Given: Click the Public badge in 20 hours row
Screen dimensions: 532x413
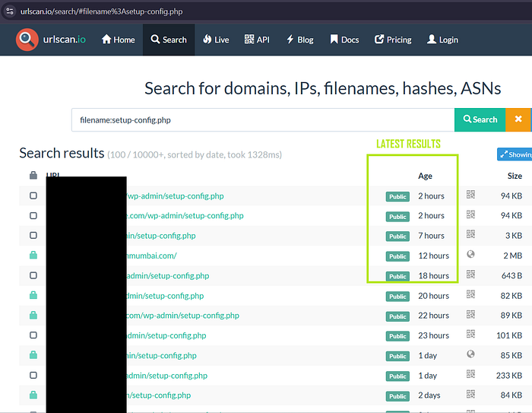Looking at the screenshot, I should tap(397, 296).
